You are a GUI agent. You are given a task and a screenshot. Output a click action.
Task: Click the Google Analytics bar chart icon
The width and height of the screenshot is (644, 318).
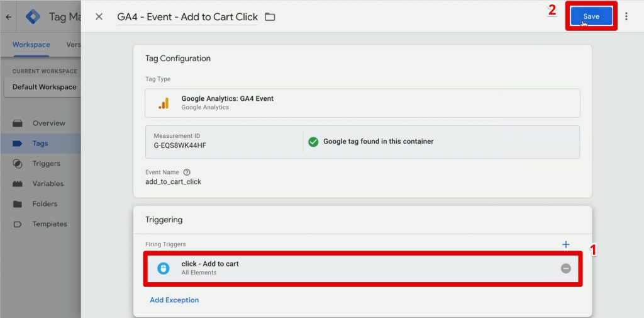pos(164,103)
